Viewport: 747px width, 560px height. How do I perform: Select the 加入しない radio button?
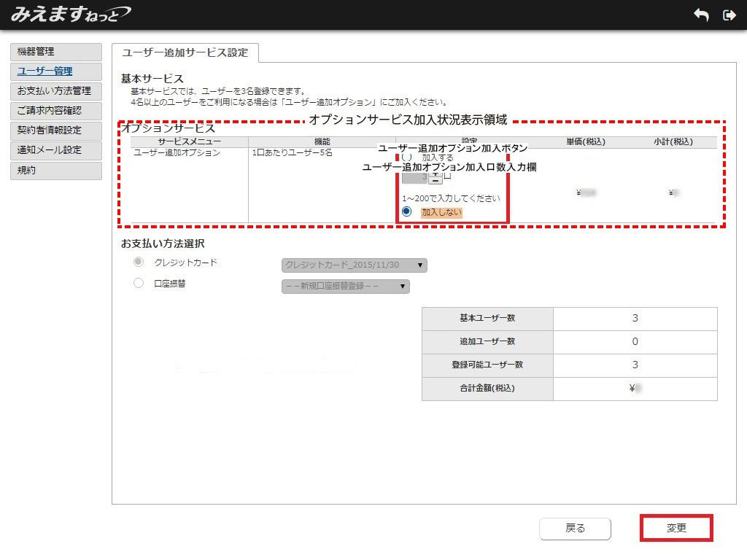tap(407, 211)
